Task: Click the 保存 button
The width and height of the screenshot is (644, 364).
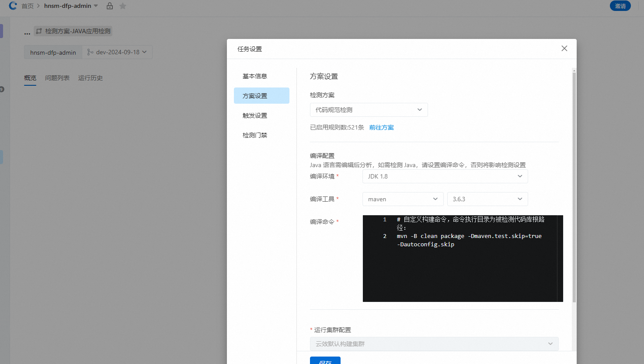Action: click(x=325, y=360)
